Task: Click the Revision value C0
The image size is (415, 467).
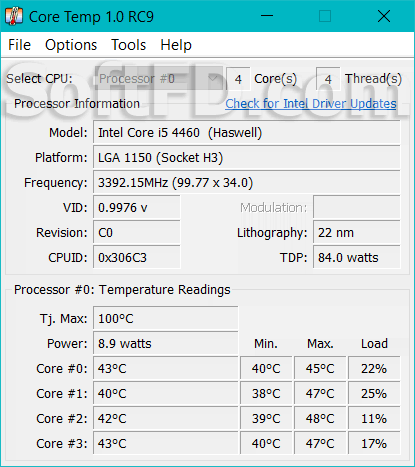Action: 137,233
